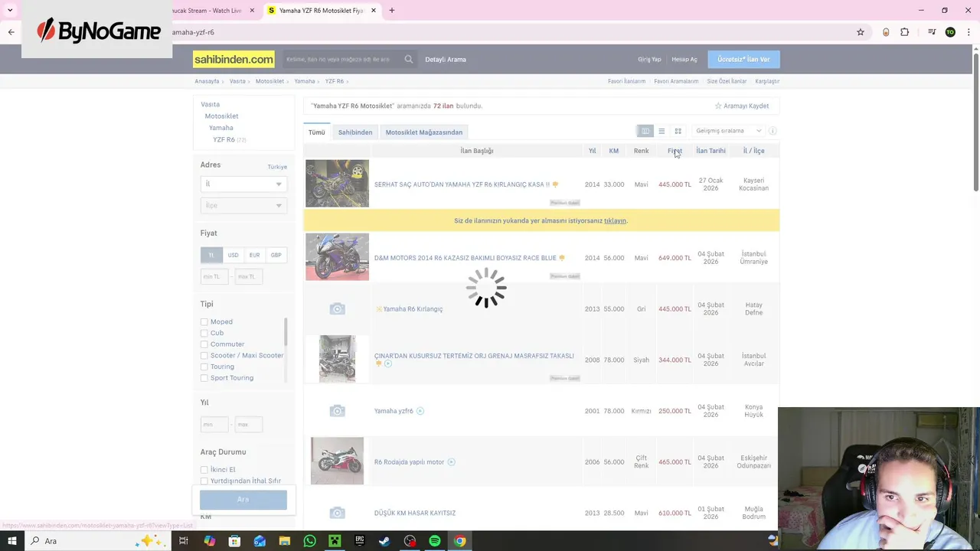980x551 pixels.
Task: Open Detaylı Arama link
Action: 446,60
